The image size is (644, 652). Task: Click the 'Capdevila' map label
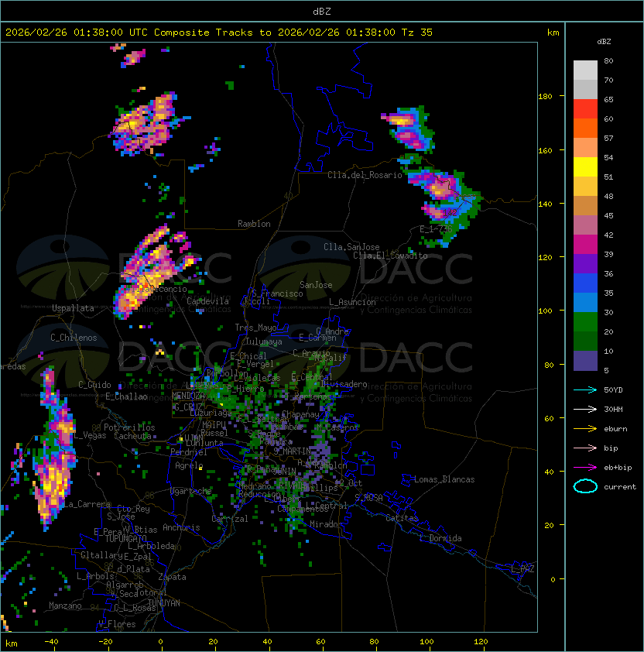[207, 301]
